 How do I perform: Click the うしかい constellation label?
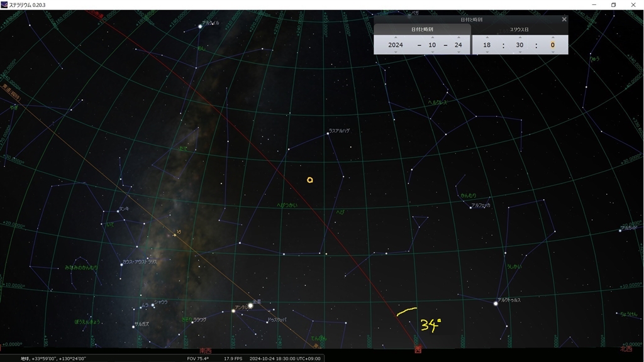click(514, 266)
